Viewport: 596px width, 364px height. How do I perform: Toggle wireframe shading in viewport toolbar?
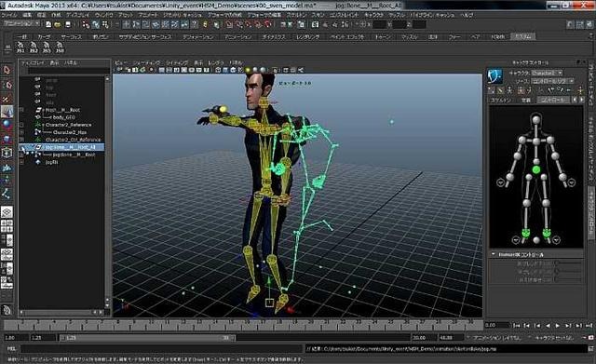[218, 70]
